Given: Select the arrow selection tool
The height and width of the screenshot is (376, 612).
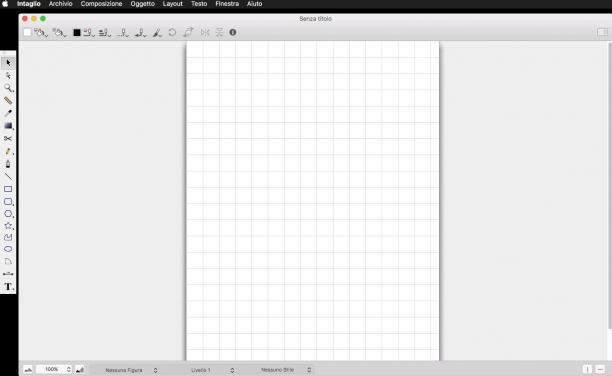Looking at the screenshot, I should 8,63.
